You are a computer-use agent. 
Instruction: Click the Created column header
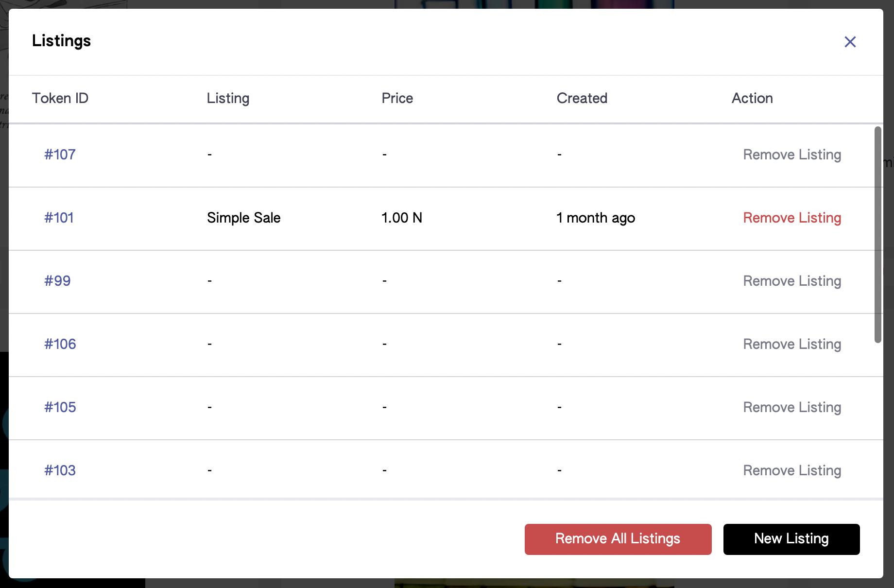pyautogui.click(x=582, y=98)
